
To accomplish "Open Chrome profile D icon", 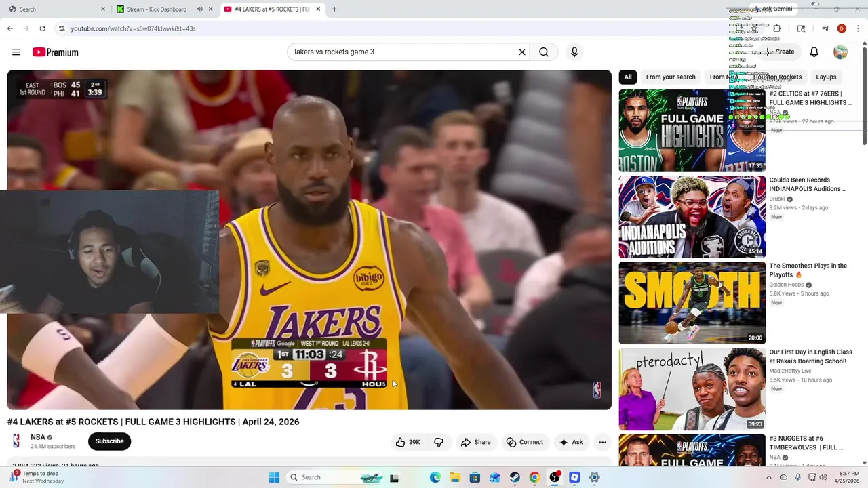I will [x=842, y=28].
